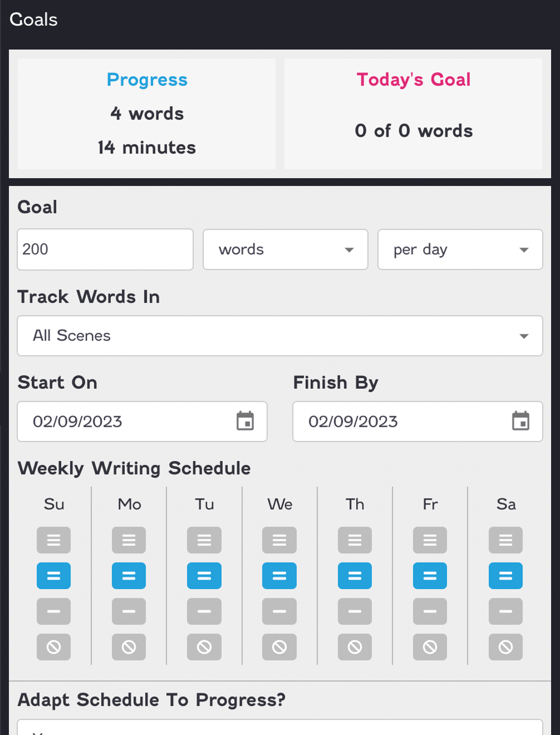
Task: Mark Monday as no-writing day (blocked icon)
Action: click(x=129, y=647)
